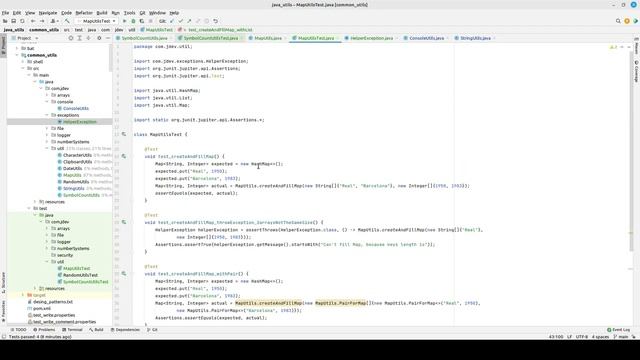This screenshot has width=640, height=360.
Task: Select RandomUtilsTest in project tree
Action: [80, 275]
